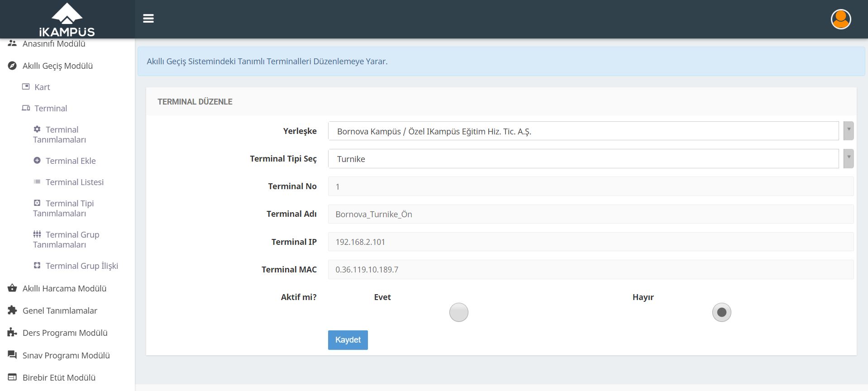Toggle the hamburger sidebar menu icon

pyautogui.click(x=148, y=19)
